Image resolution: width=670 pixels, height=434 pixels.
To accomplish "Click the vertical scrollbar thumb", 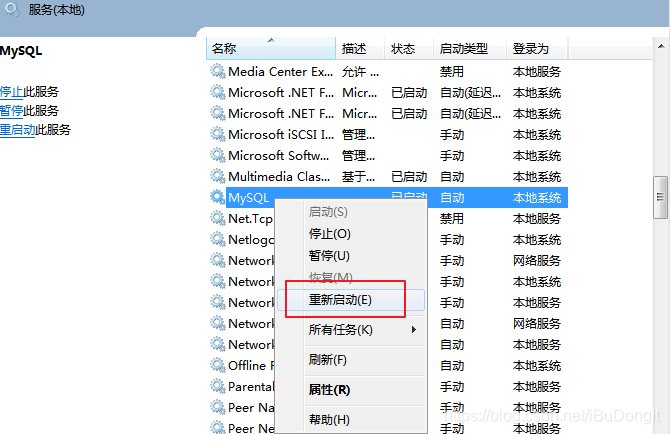I will [661, 197].
